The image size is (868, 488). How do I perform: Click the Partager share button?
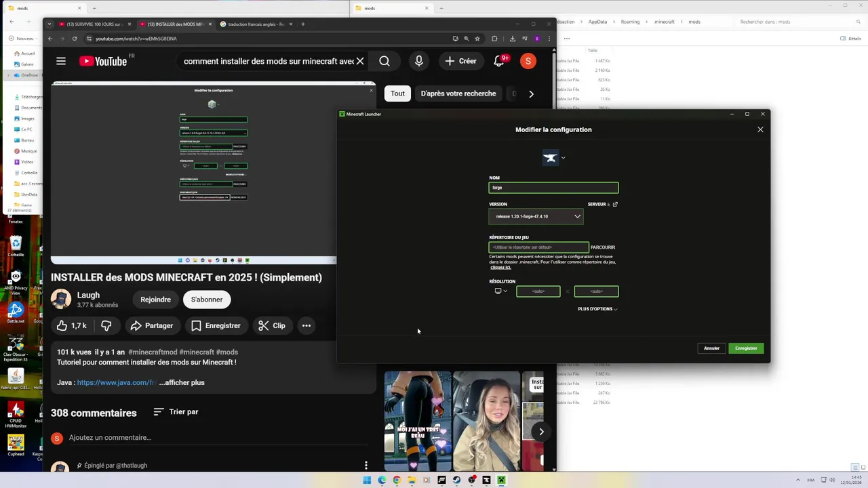pyautogui.click(x=152, y=325)
